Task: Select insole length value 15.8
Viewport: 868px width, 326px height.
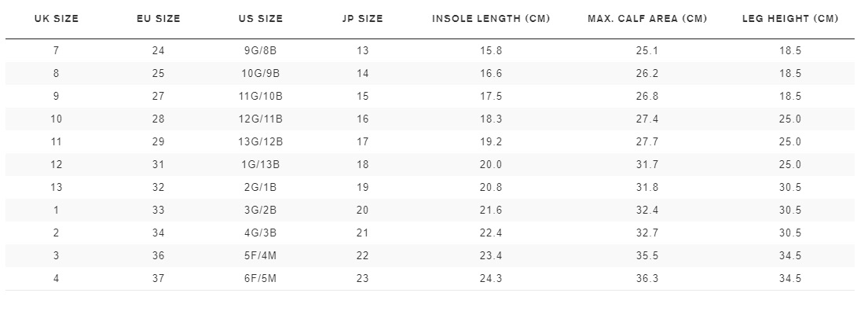Action: (491, 51)
